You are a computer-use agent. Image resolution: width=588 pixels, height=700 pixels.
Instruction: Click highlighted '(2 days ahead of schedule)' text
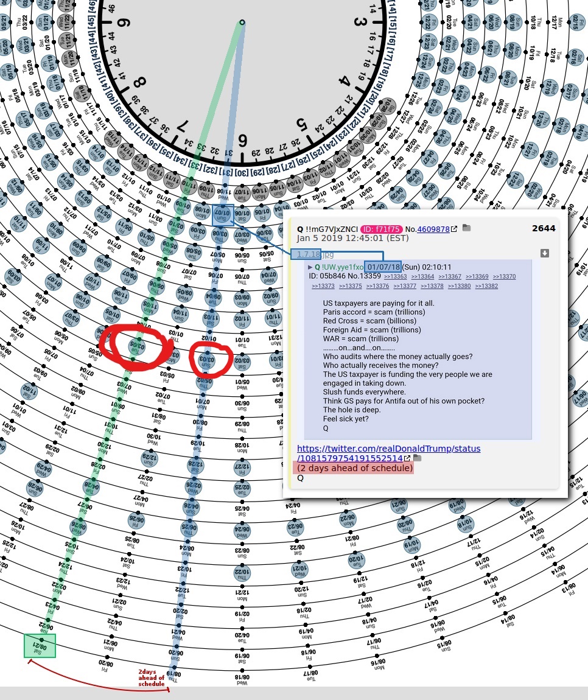[x=354, y=468]
